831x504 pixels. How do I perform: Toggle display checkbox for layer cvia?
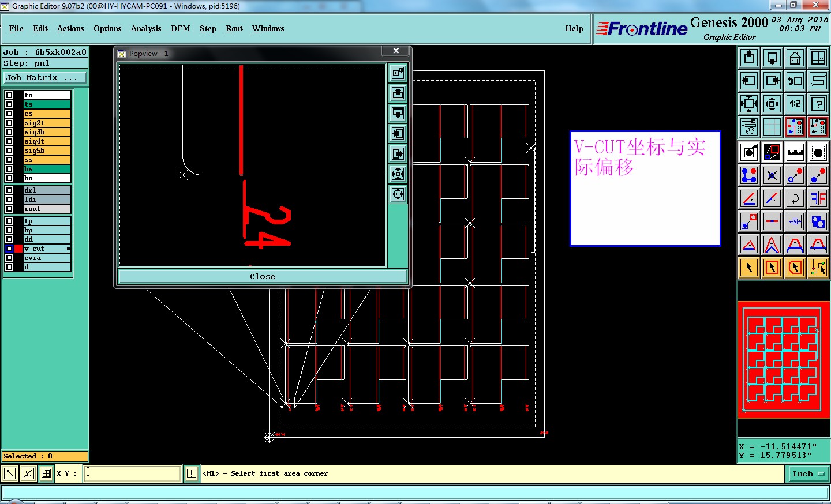[x=9, y=258]
